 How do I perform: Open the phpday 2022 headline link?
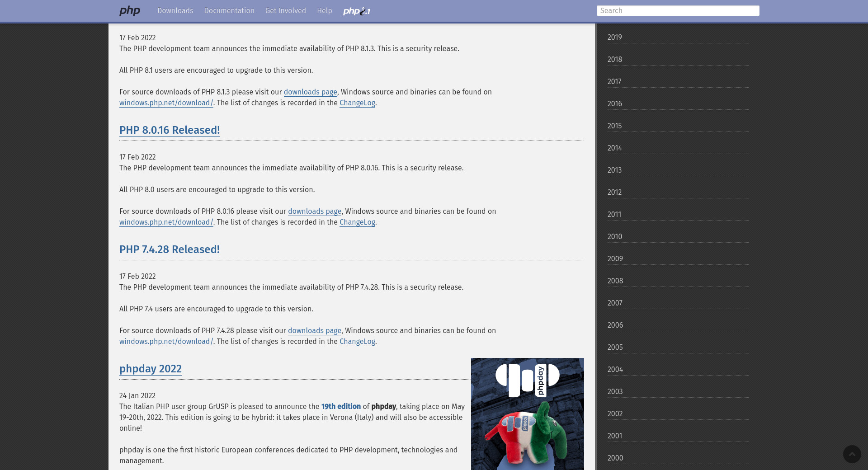[150, 369]
